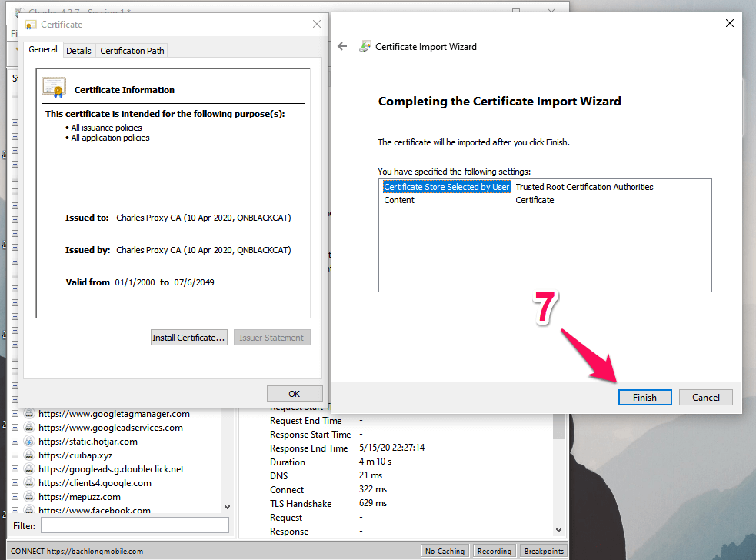Open the Certification Path tab

click(x=132, y=51)
